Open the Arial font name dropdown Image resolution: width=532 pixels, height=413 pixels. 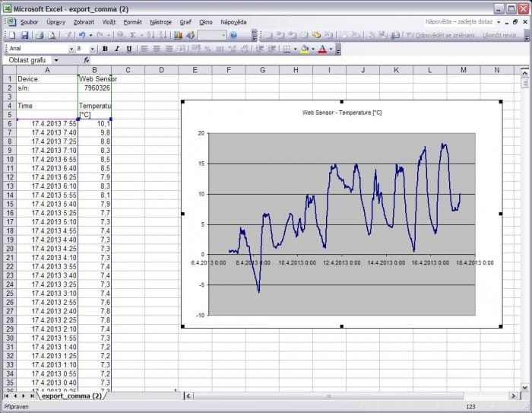click(71, 49)
